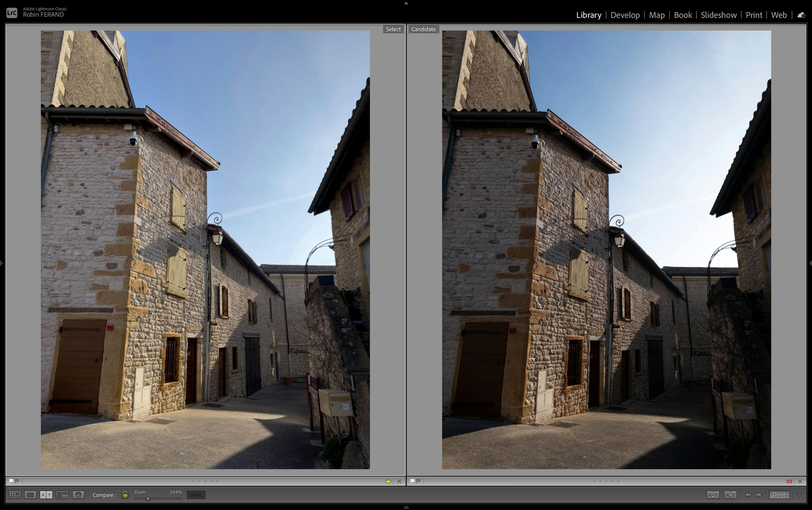This screenshot has height=510, width=812.
Task: Open the Book module
Action: pyautogui.click(x=683, y=15)
